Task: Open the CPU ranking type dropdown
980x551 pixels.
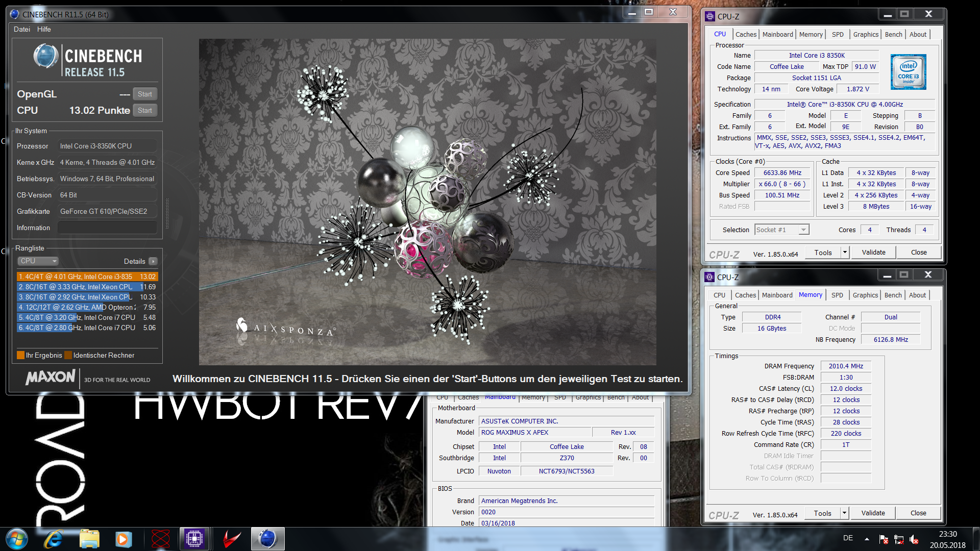Action: click(38, 261)
